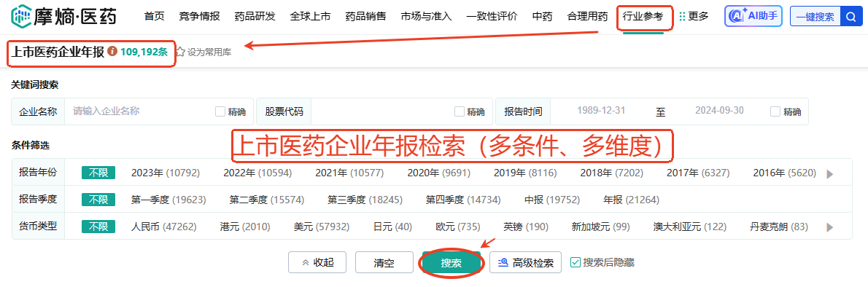Filter by 2019年 (8116)

525,173
